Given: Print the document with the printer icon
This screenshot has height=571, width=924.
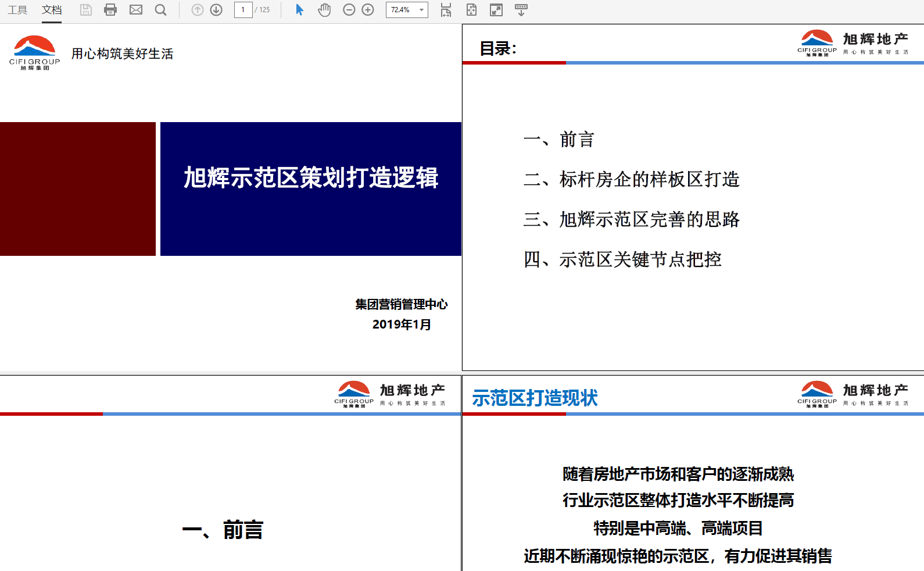Looking at the screenshot, I should (x=110, y=10).
